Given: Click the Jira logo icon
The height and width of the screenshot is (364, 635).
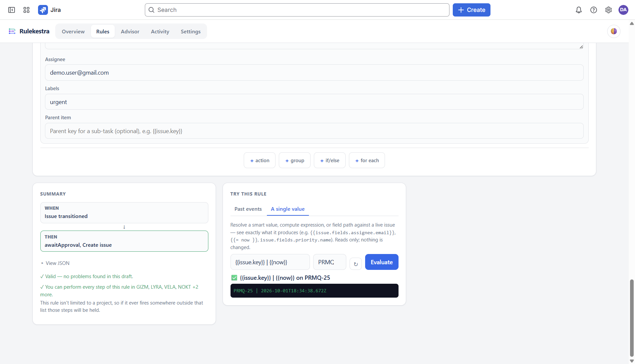Looking at the screenshot, I should (43, 10).
